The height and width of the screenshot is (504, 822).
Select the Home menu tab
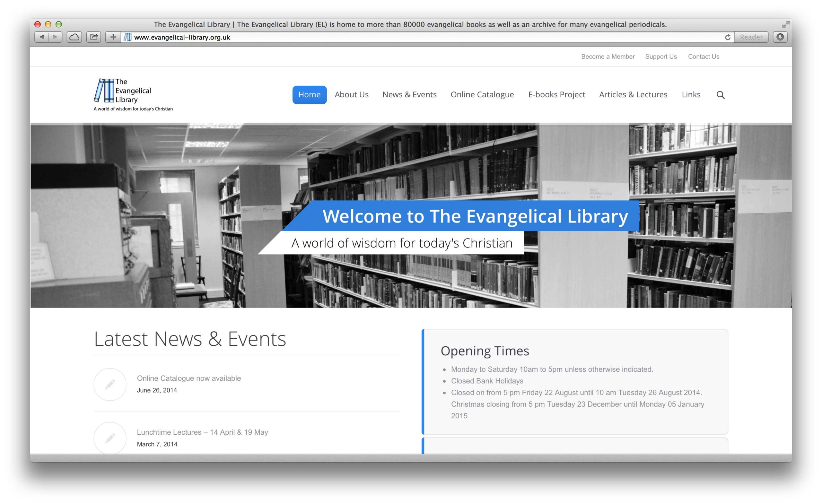309,95
